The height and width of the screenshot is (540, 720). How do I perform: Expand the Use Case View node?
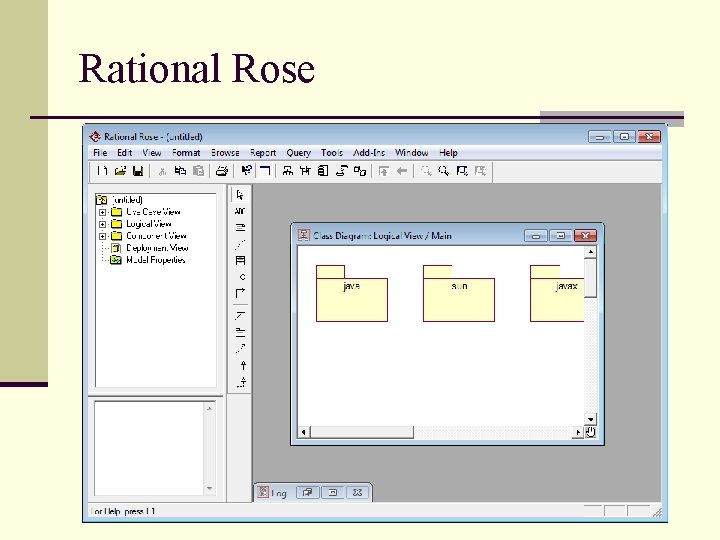coord(102,212)
